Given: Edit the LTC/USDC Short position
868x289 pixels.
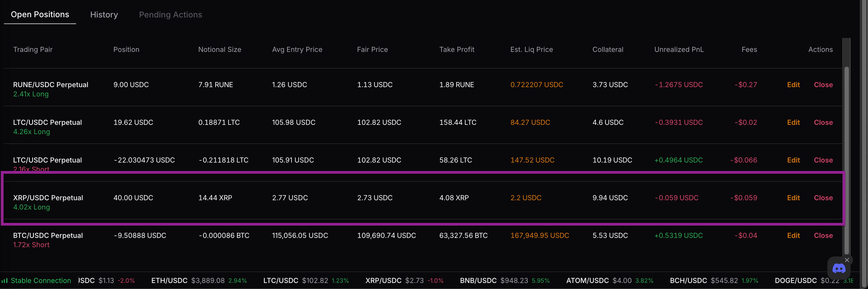Looking at the screenshot, I should click(x=793, y=160).
